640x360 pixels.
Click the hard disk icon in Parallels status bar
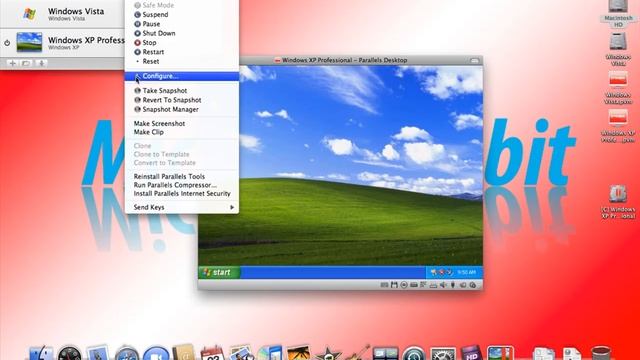(x=413, y=285)
